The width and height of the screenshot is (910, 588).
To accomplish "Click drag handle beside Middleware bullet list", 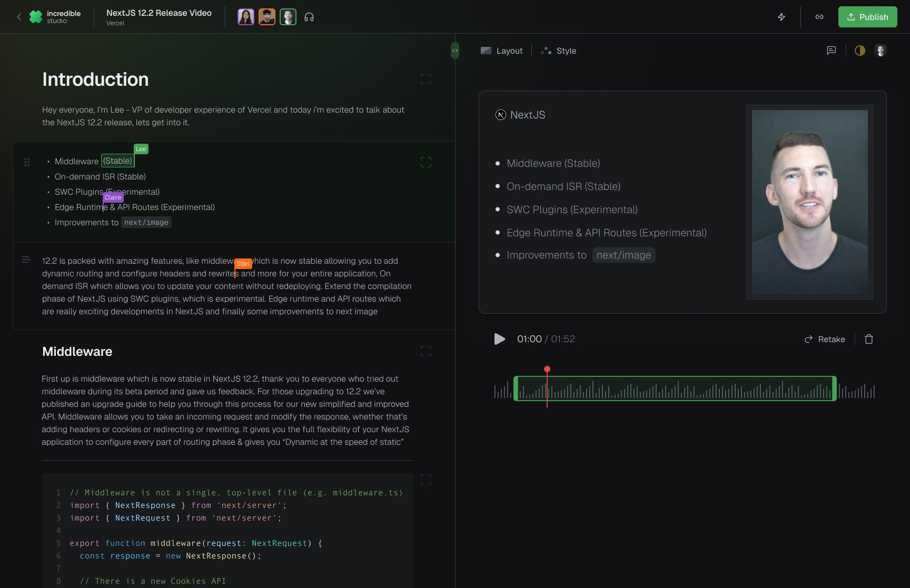I will coord(27,162).
